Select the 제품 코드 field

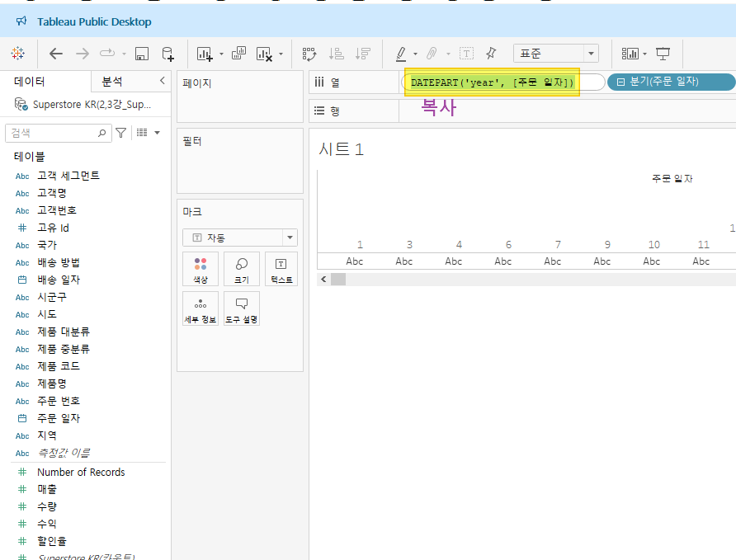(59, 366)
